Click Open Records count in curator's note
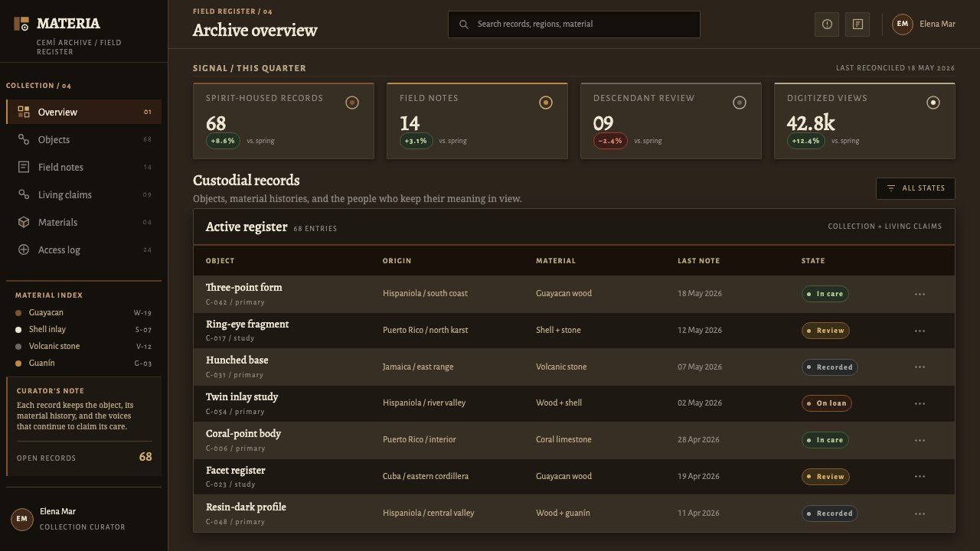This screenshot has width=980, height=551. 145,457
